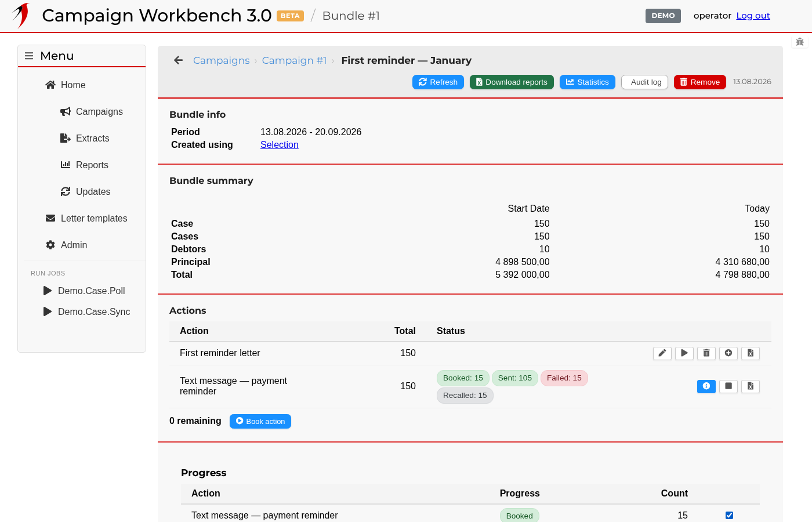Screen dimensions: 812x522
Task: Open the Audit log
Action: [x=645, y=82]
